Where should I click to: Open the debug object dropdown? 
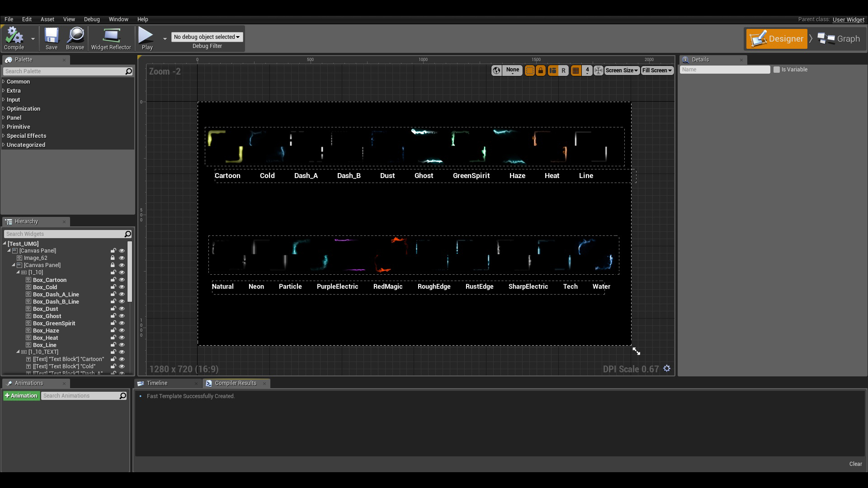click(x=207, y=37)
